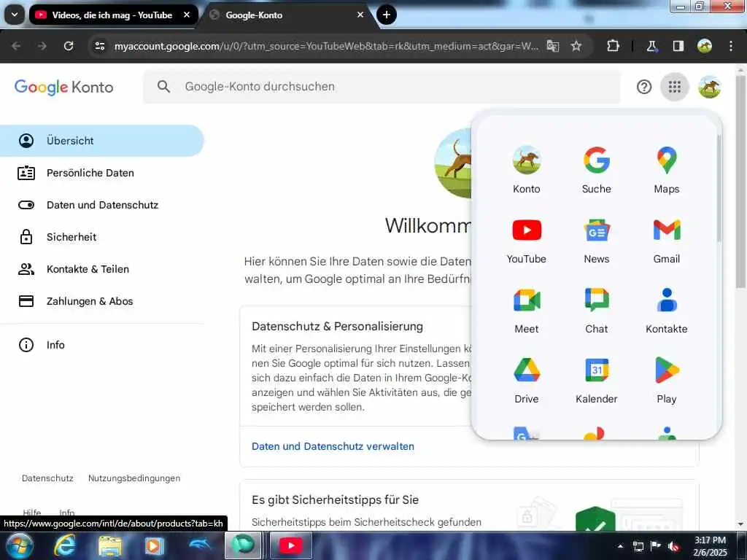
Task: Click the Hilfe footer link
Action: (32, 513)
